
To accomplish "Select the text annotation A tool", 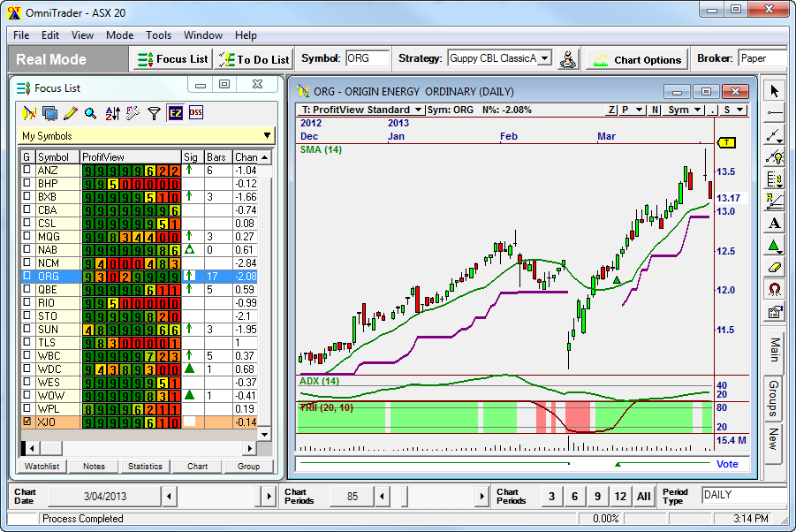I will click(x=774, y=224).
